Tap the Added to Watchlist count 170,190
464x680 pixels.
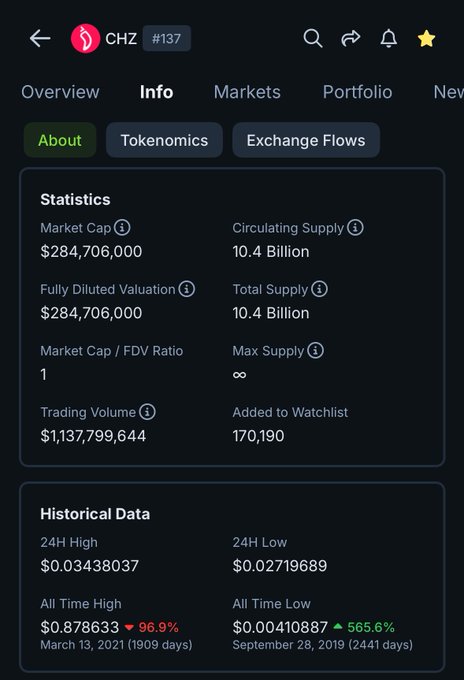(258, 436)
